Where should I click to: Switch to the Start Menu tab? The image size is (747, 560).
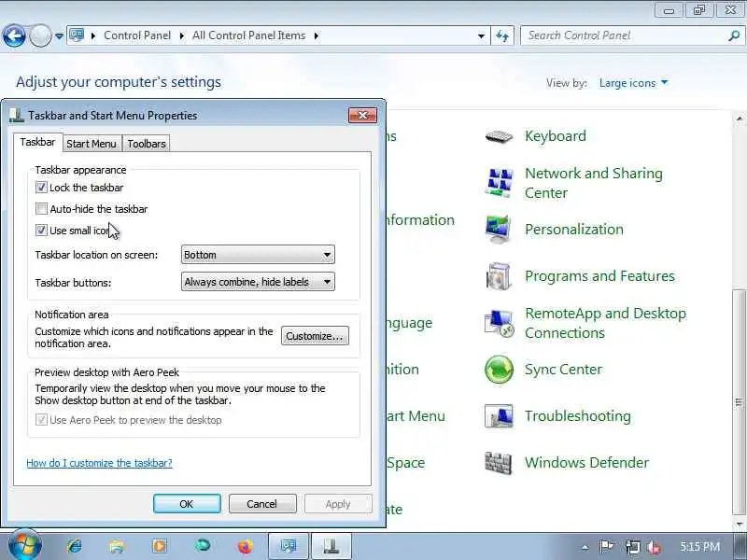(92, 144)
